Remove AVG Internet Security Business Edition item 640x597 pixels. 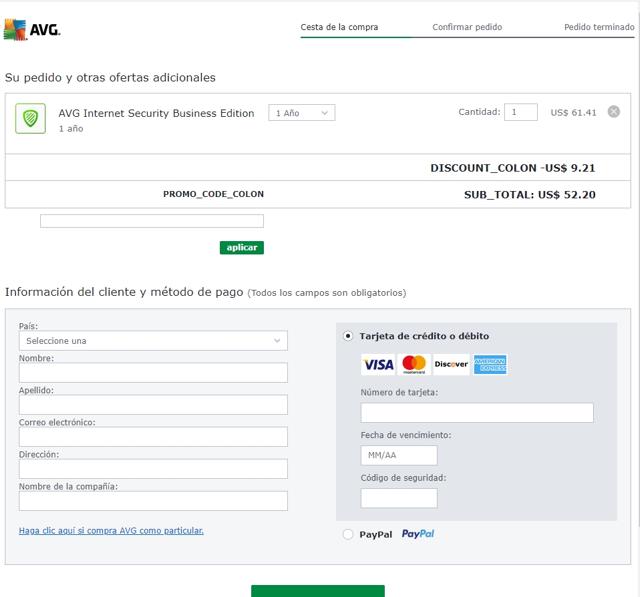click(x=613, y=111)
